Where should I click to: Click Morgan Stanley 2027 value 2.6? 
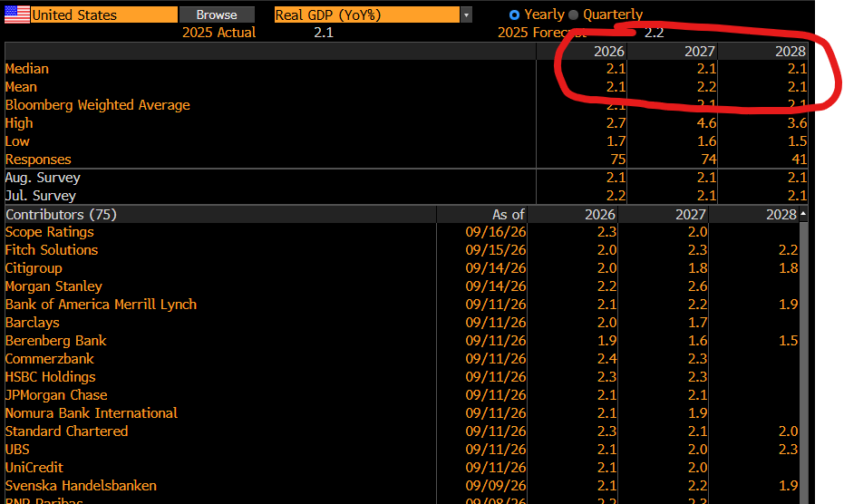point(698,286)
